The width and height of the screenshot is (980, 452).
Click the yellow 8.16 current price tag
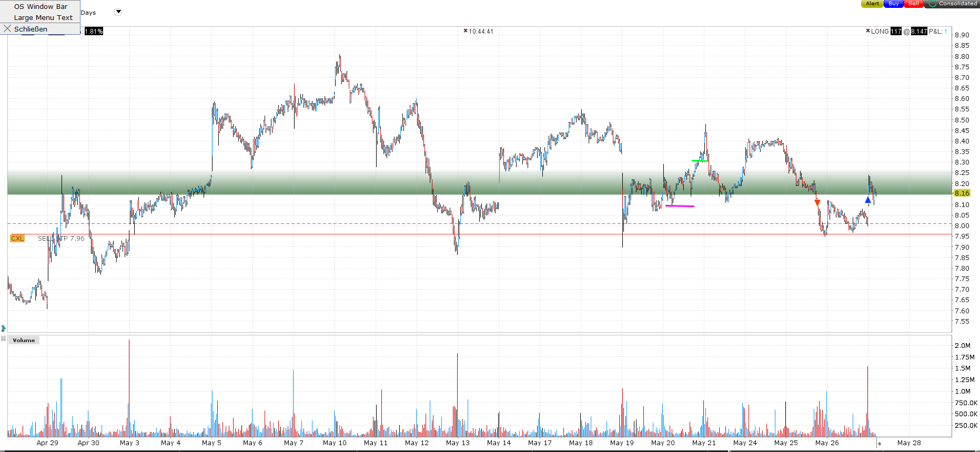(962, 193)
